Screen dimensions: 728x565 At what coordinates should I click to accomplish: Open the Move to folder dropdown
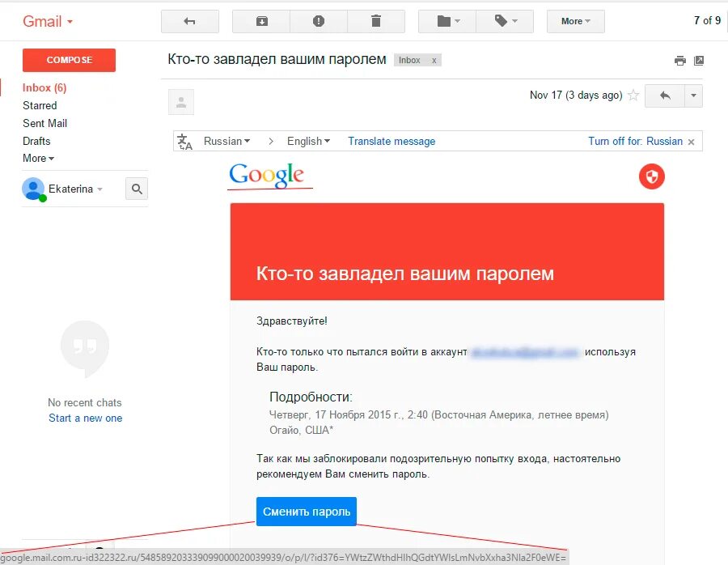coord(447,21)
